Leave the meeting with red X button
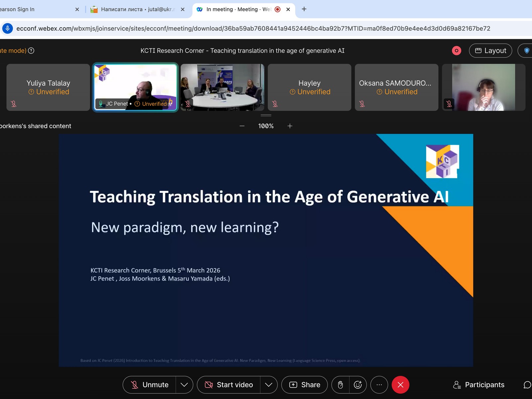The width and height of the screenshot is (532, 399). (400, 385)
